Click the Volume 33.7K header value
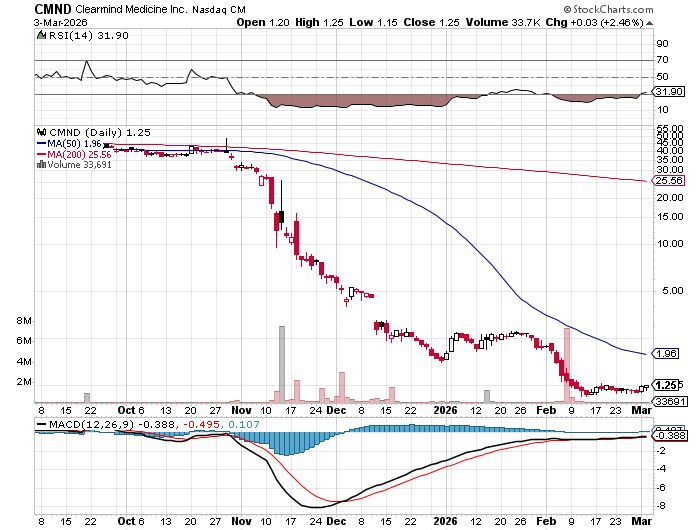Image resolution: width=700 pixels, height=530 pixels. [x=503, y=22]
